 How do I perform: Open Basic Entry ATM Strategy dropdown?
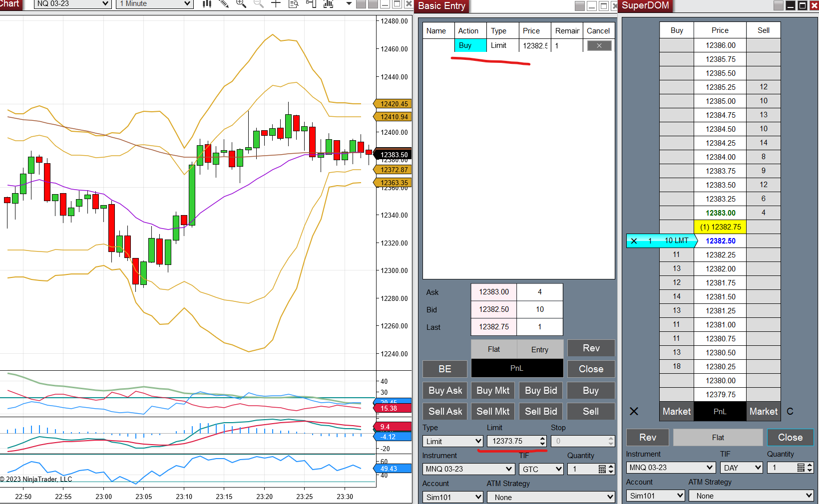coord(551,497)
